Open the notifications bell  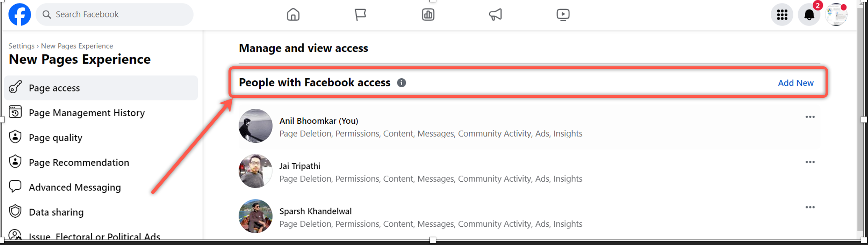[809, 15]
